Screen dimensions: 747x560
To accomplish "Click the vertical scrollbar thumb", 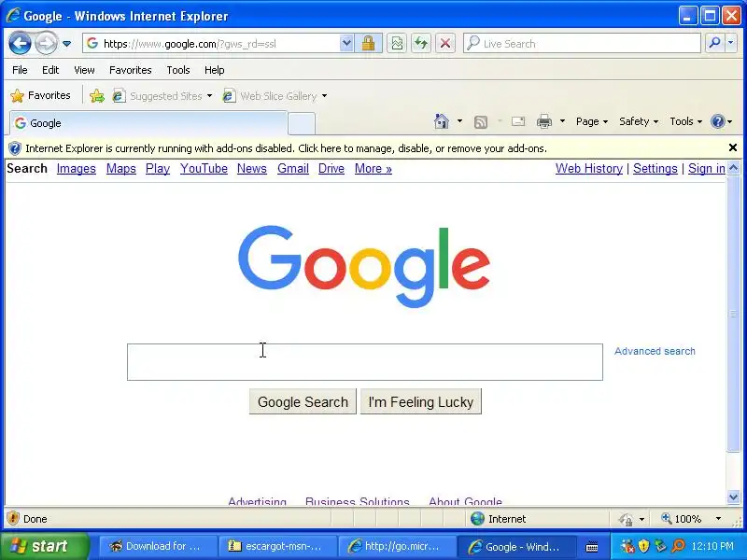I will [733, 314].
